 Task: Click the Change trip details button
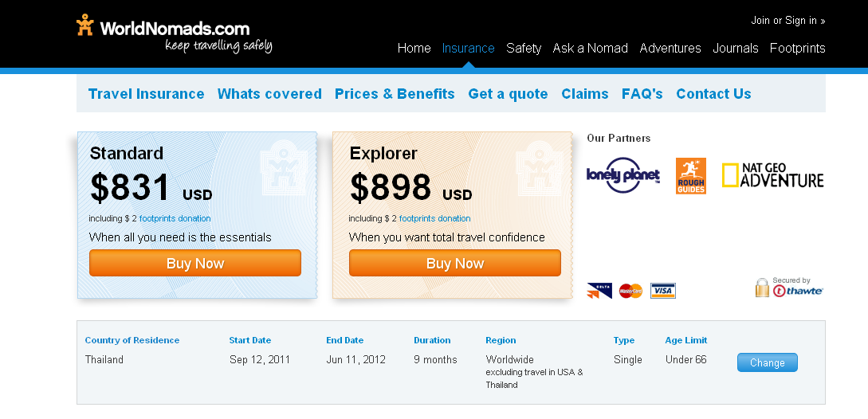(x=768, y=362)
